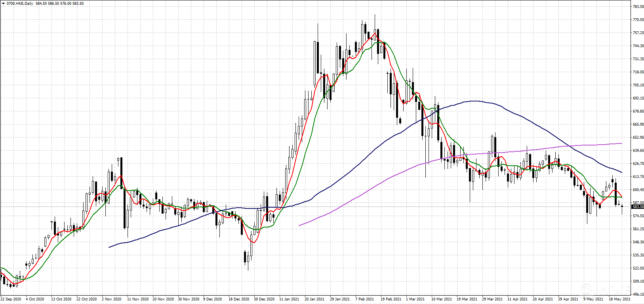The height and width of the screenshot is (304, 644).
Task: Click the 18 May 2021 date label
Action: pyautogui.click(x=619, y=299)
